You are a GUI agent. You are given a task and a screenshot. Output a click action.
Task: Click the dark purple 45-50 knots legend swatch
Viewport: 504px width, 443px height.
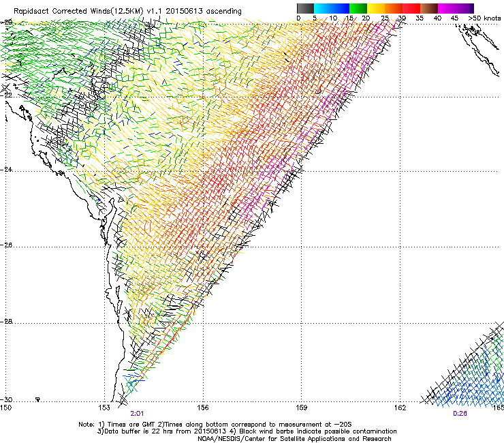(464, 8)
